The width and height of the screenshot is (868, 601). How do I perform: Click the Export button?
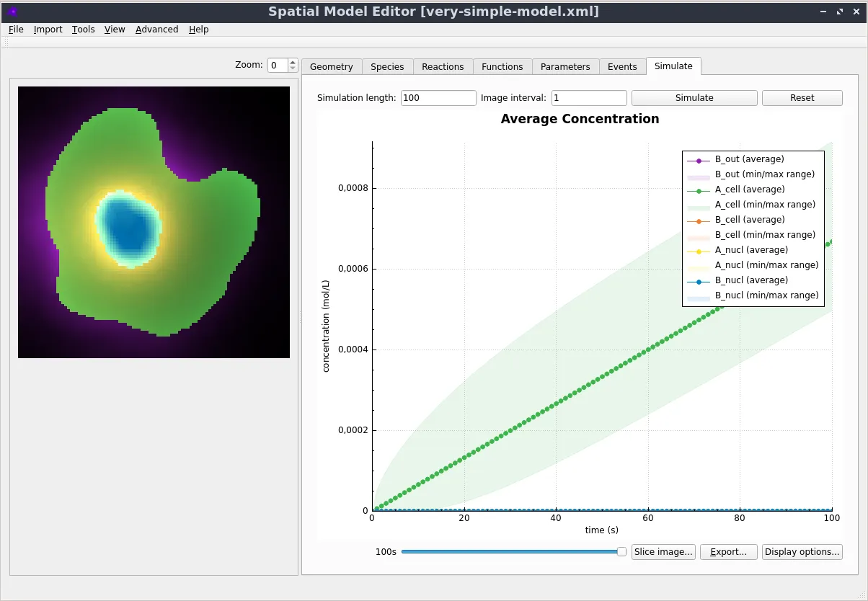(x=729, y=552)
